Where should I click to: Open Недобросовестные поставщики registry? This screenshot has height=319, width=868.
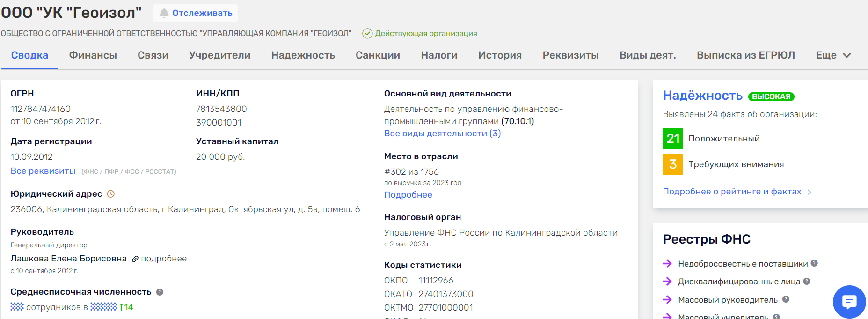pyautogui.click(x=743, y=264)
